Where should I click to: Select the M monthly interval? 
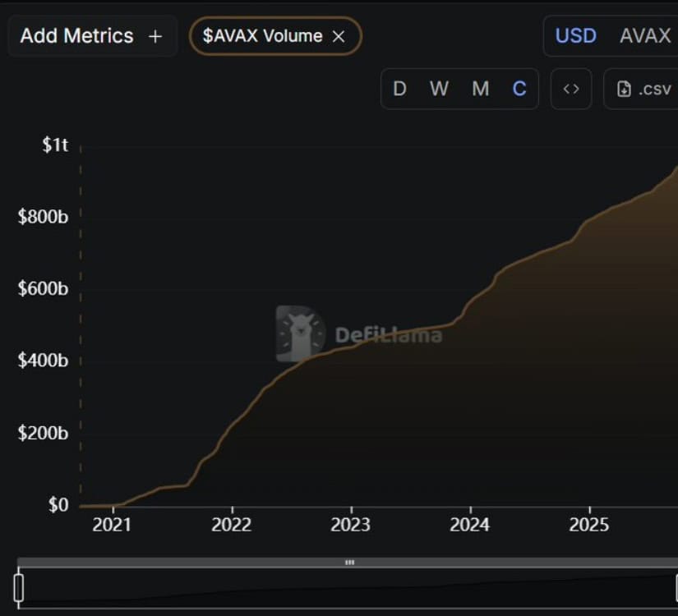click(x=480, y=89)
